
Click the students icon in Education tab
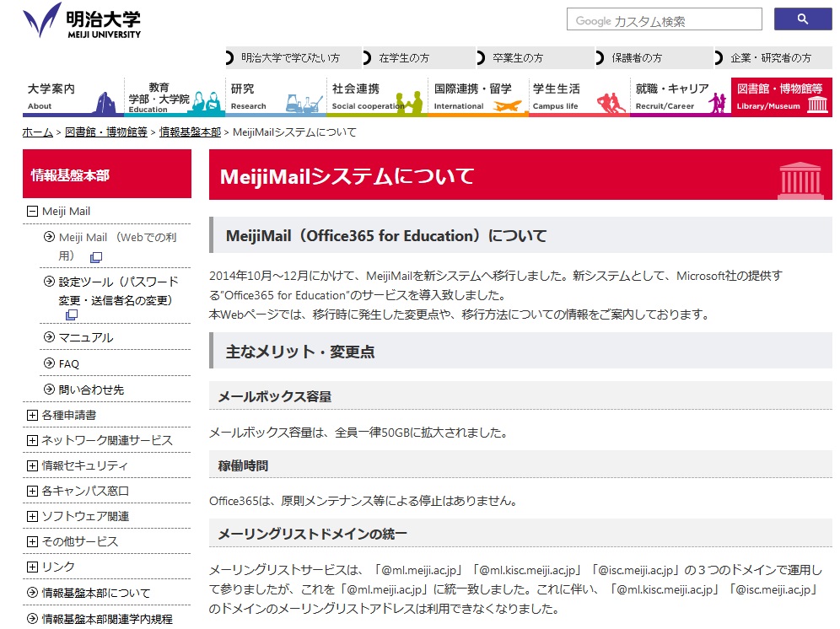click(207, 102)
